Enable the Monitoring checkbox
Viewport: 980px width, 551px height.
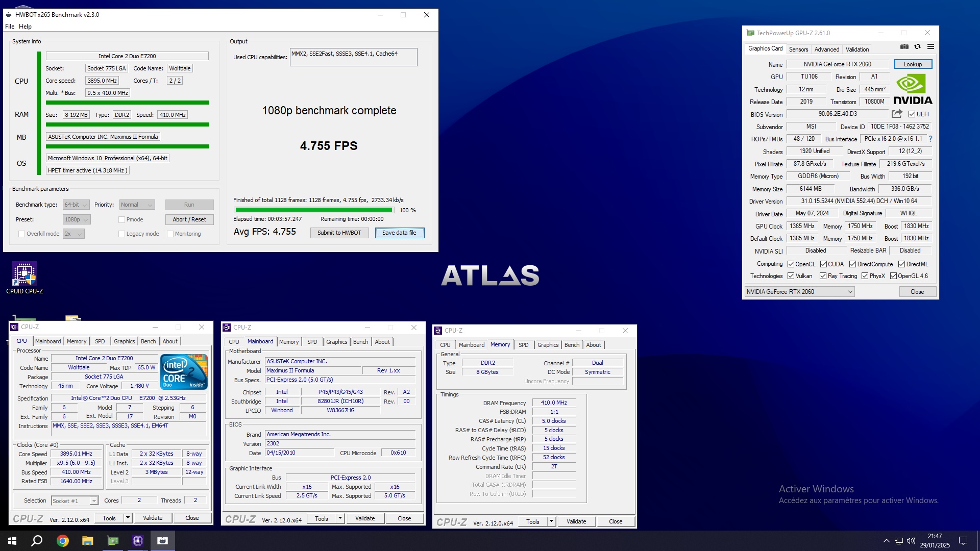pyautogui.click(x=170, y=234)
